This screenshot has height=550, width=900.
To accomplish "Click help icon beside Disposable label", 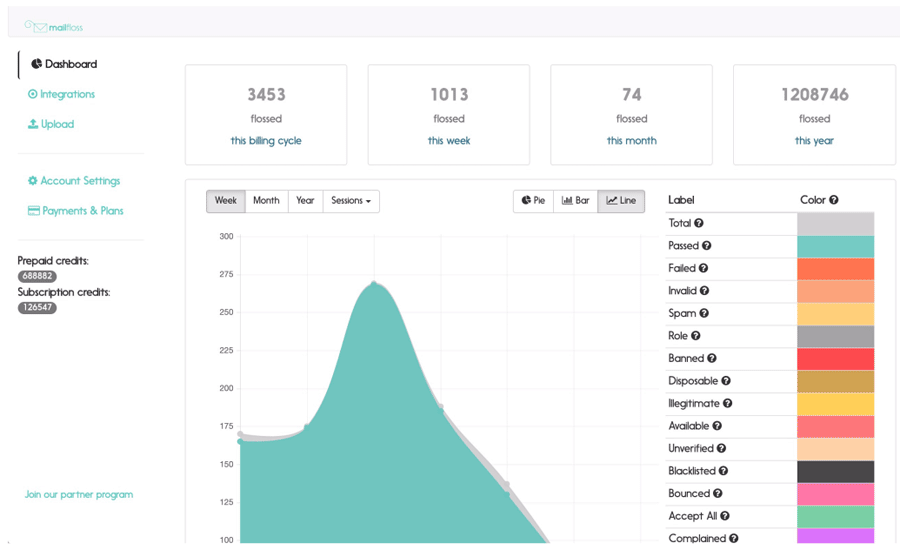I will [726, 381].
